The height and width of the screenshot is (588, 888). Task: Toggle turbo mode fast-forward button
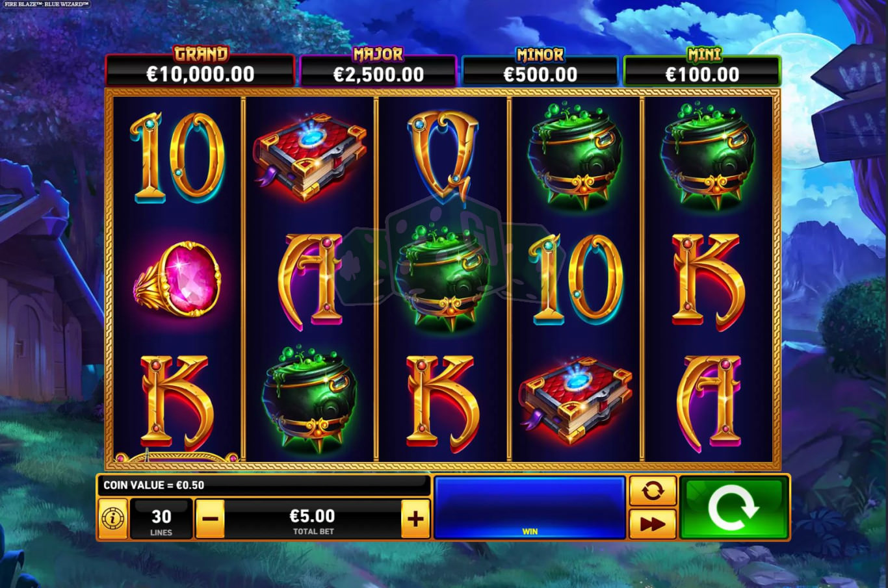(x=653, y=524)
